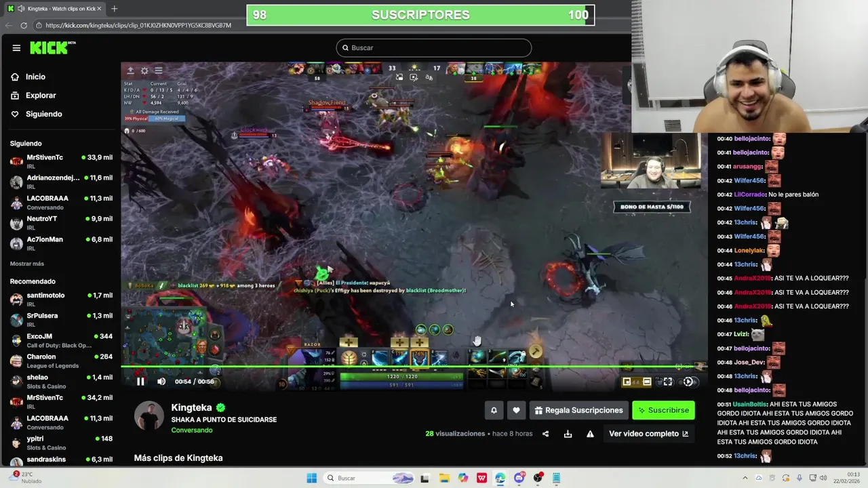868x488 pixels.
Task: Reload the browser page
Action: (x=24, y=25)
